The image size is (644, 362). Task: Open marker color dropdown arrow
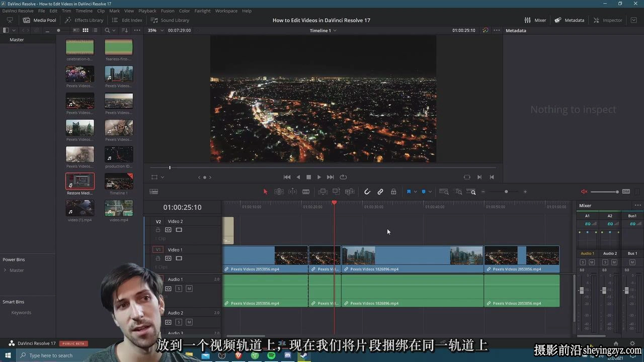point(430,192)
